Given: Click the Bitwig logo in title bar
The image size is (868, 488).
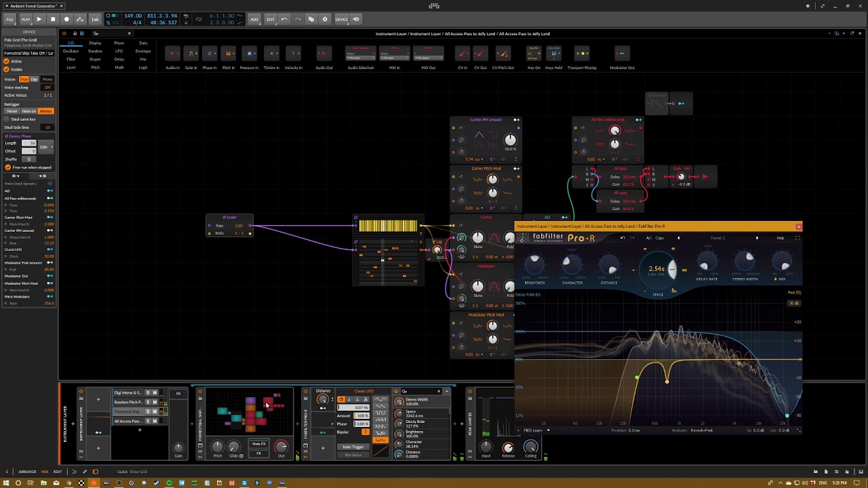Looking at the screenshot, I should click(x=434, y=6).
